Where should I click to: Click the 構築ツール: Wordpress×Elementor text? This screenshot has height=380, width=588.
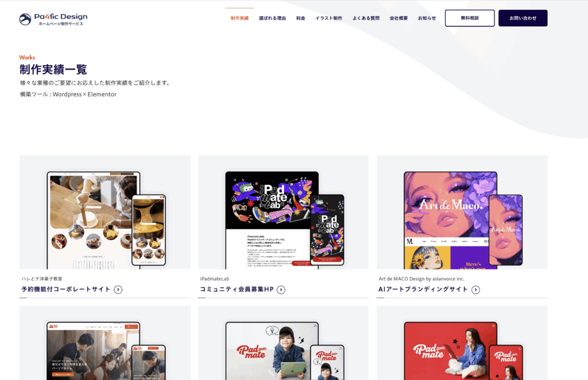coord(68,94)
